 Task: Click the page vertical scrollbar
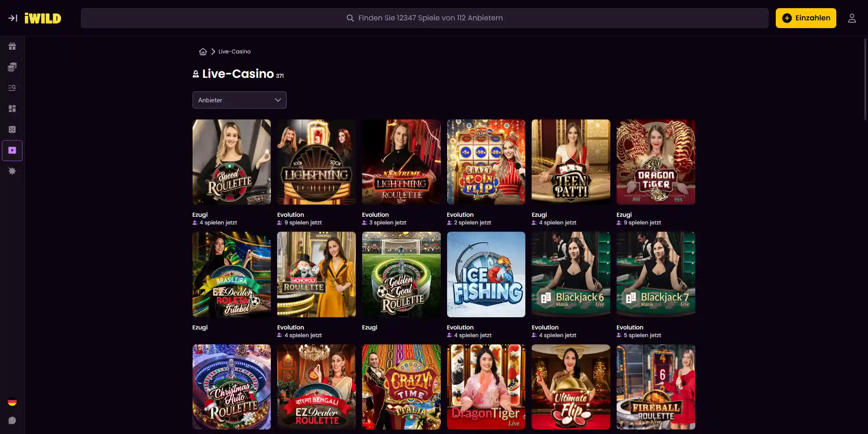click(865, 79)
